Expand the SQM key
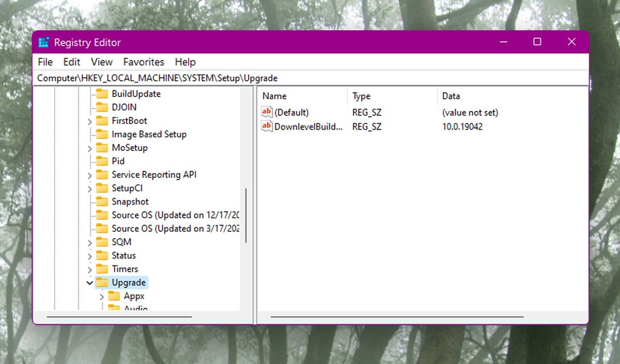The image size is (620, 364). tap(89, 242)
